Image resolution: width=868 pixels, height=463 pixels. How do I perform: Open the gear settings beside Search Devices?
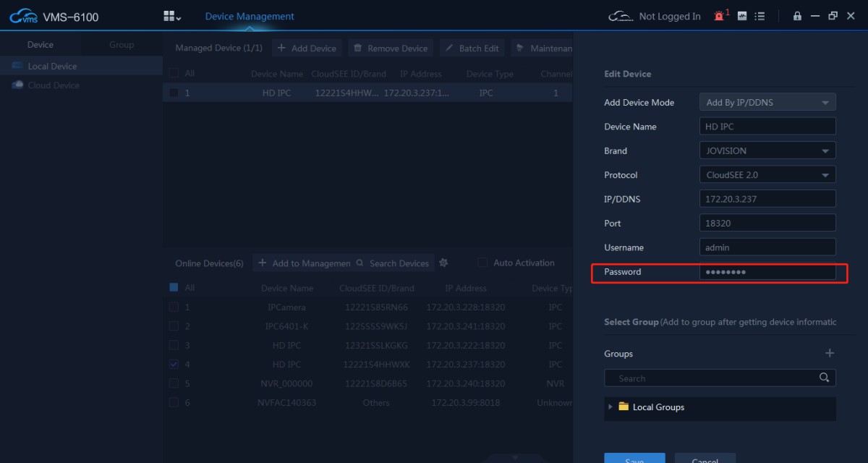point(444,263)
